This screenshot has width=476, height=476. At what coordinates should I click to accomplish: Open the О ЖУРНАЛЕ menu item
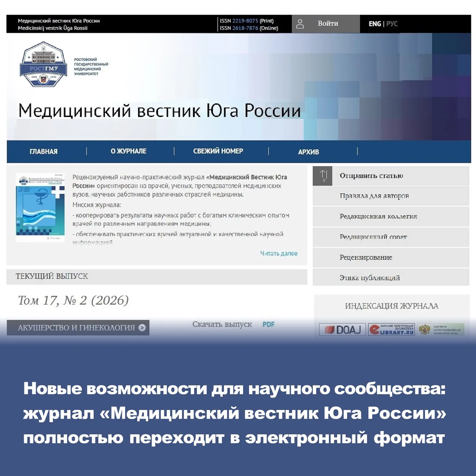128,151
